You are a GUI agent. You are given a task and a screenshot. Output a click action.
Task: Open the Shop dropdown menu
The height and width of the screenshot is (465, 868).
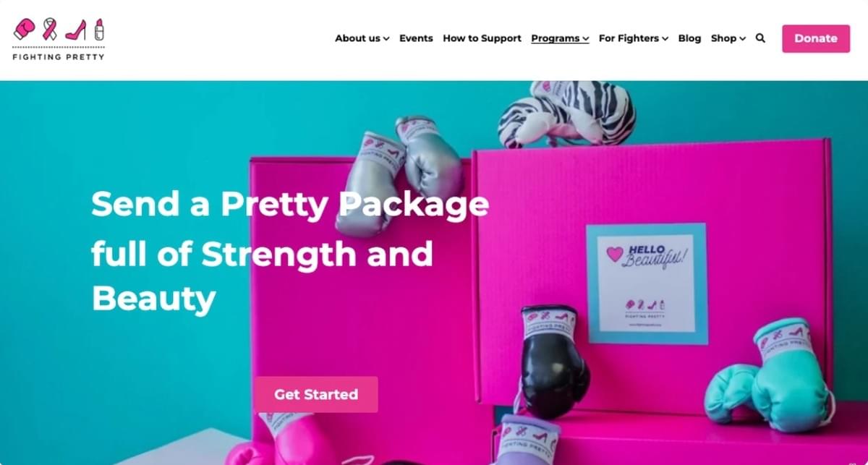(x=728, y=38)
